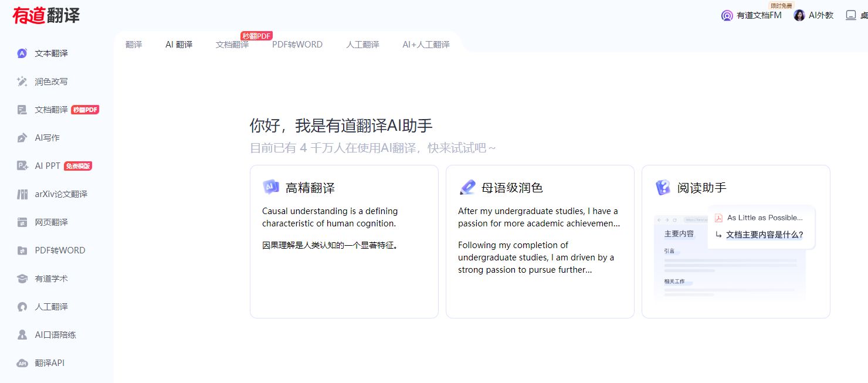Click the 有道文档FM podcast icon
The image size is (868, 383).
coord(727,16)
